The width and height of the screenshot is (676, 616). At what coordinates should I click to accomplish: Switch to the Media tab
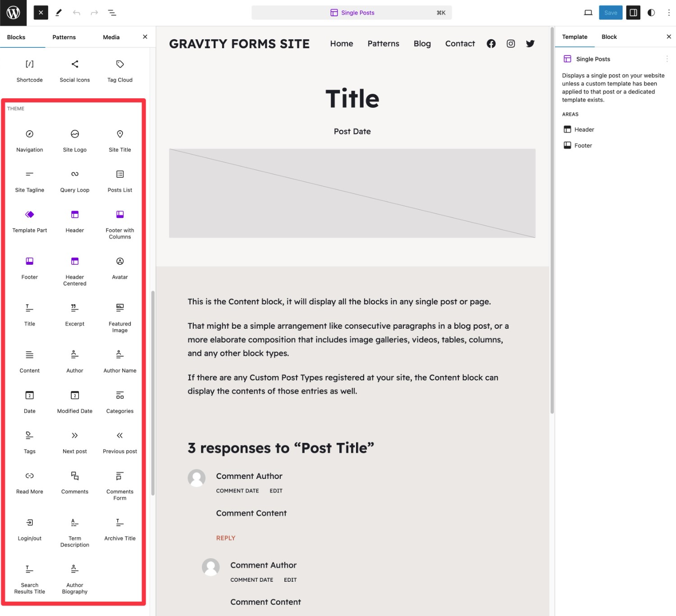tap(111, 37)
